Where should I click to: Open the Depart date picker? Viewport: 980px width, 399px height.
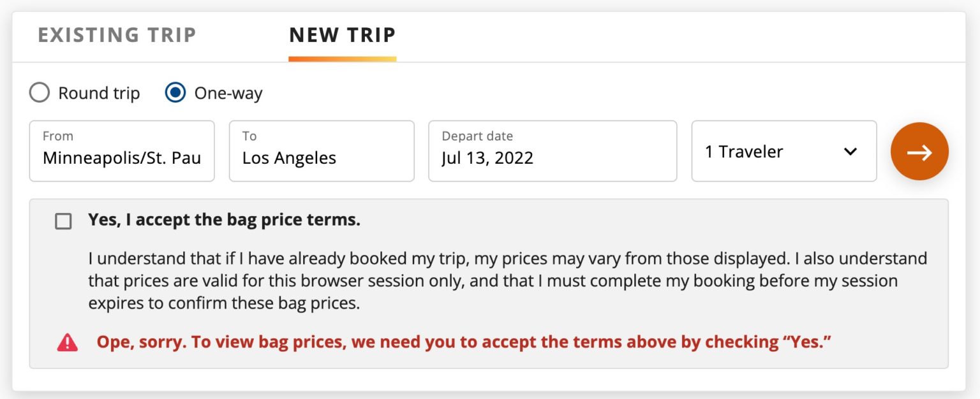click(553, 151)
